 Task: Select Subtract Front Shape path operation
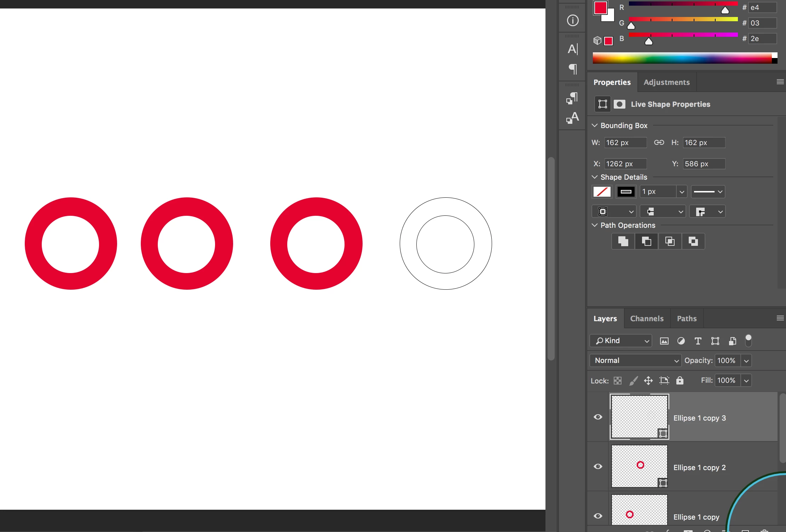point(646,242)
